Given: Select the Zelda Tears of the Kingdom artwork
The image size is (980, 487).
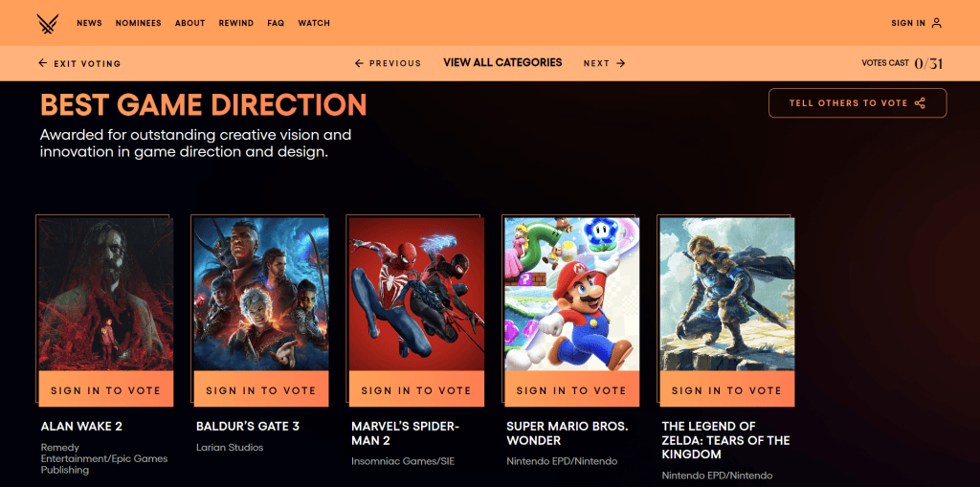Looking at the screenshot, I should 727,294.
